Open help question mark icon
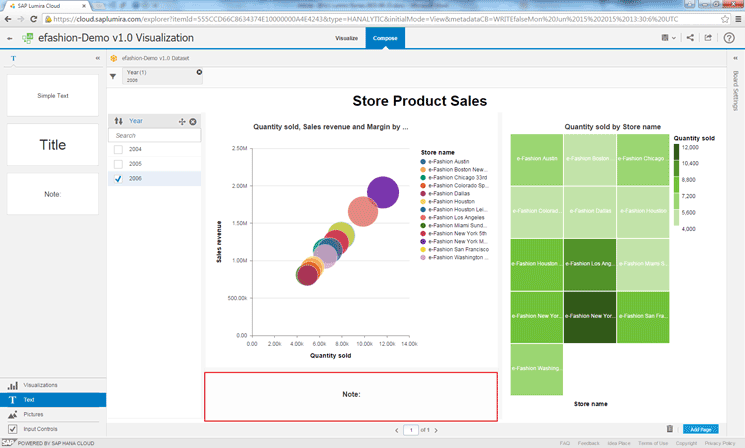Screen dimensions: 745x448 [729, 38]
